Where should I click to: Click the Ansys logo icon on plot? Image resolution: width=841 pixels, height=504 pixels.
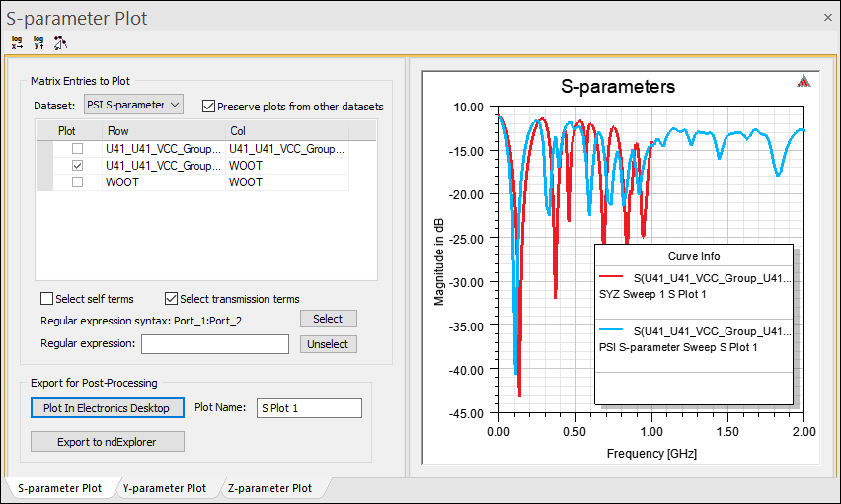coord(804,82)
